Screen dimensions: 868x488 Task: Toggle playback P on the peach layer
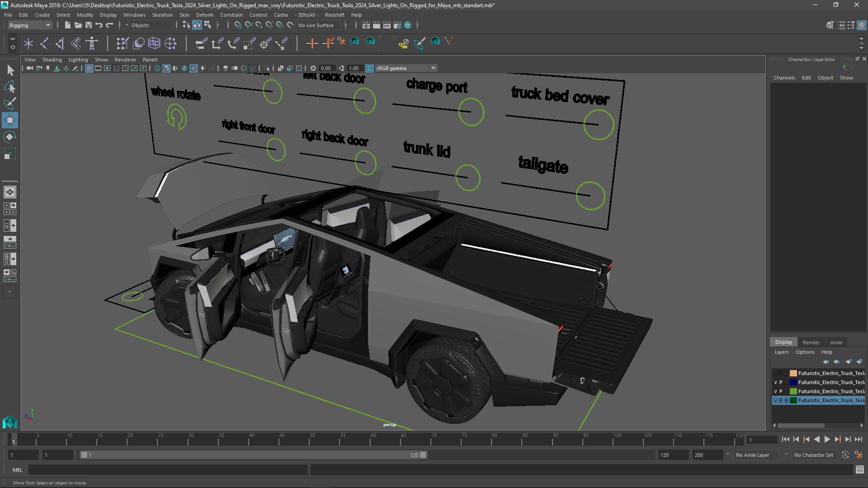pos(781,373)
